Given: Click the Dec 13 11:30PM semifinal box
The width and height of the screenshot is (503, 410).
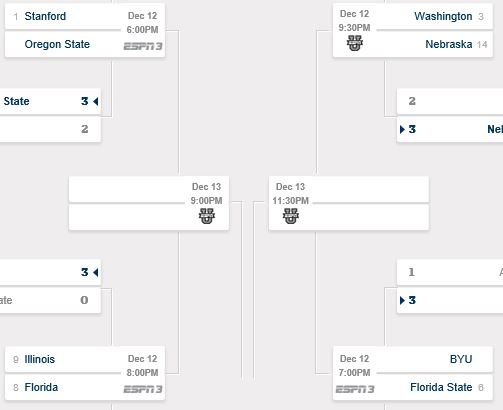Looking at the screenshot, I should 349,203.
